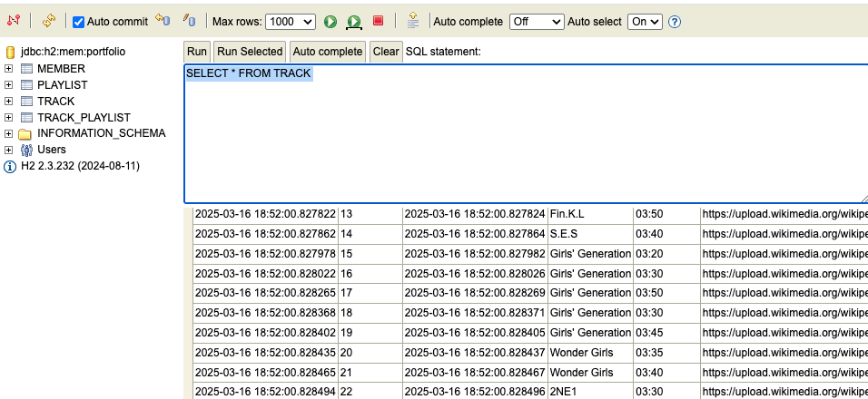The image size is (868, 399).
Task: Click the Commit icon
Action: 190,21
